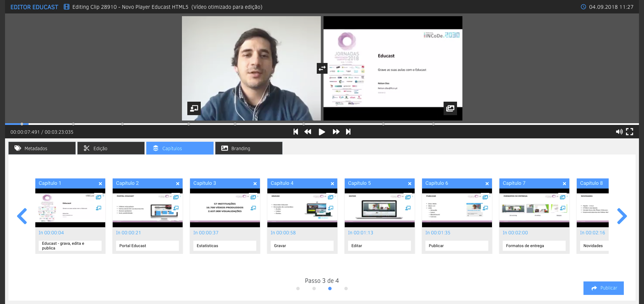Skip to the end of the clip
This screenshot has height=304, width=644.
coord(348,132)
